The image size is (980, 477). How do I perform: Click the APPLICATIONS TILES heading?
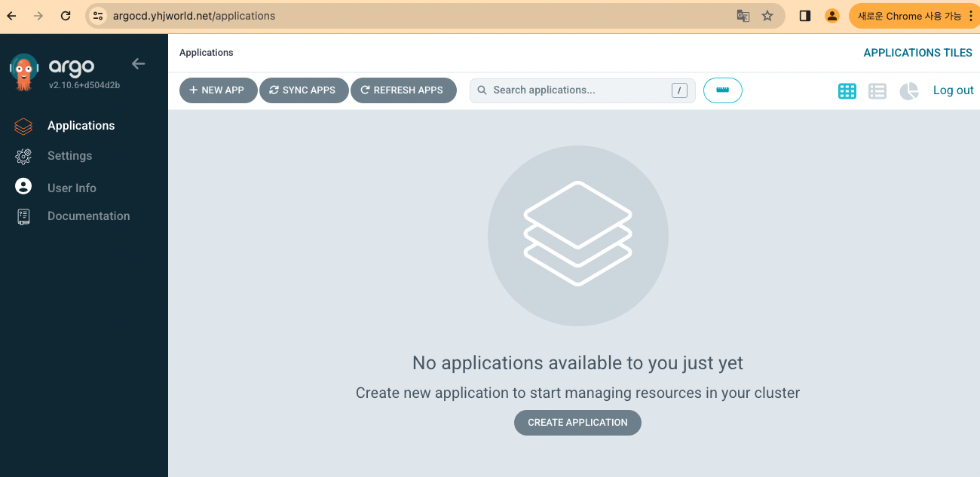point(917,53)
